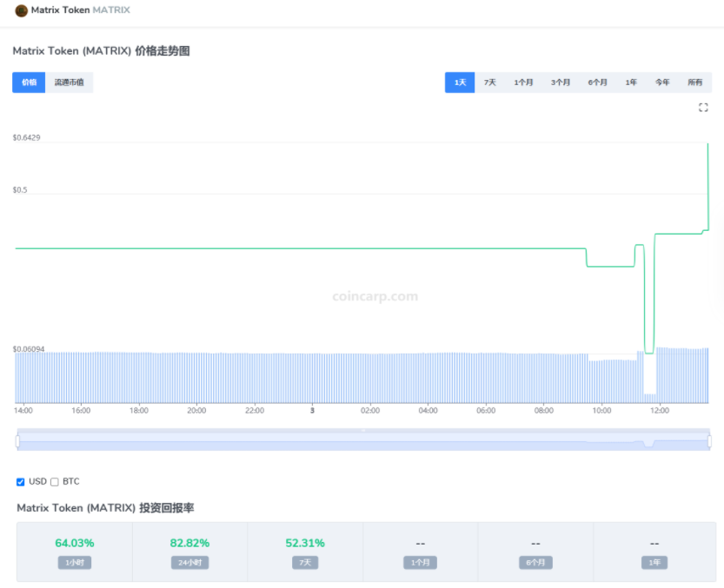Select the 3个月 time range
This screenshot has width=724, height=588.
click(x=559, y=82)
